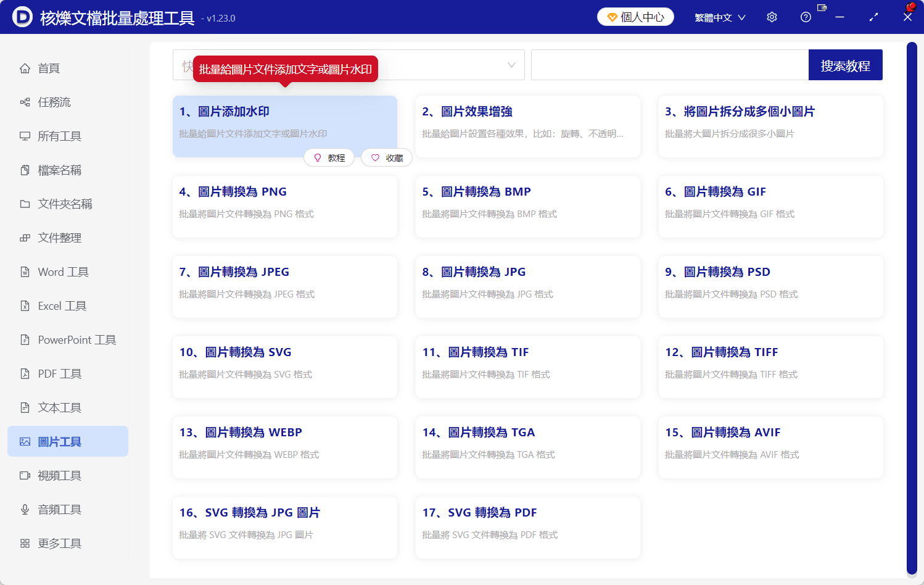Click the video camera icon beside 視頻工具
Screen dimensions: 924x585
25,476
